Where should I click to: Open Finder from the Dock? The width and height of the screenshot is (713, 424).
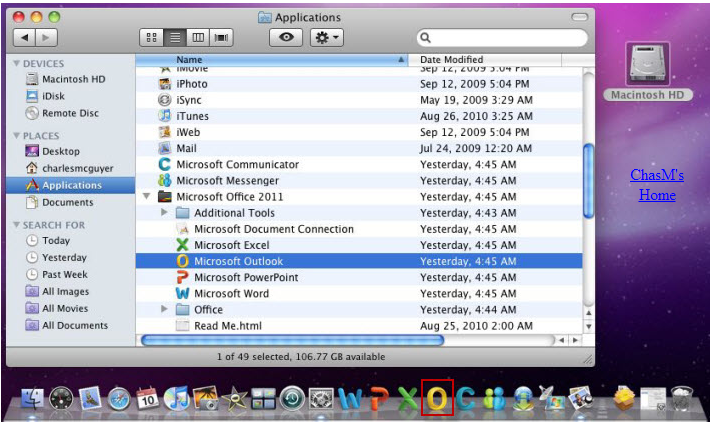coord(33,399)
